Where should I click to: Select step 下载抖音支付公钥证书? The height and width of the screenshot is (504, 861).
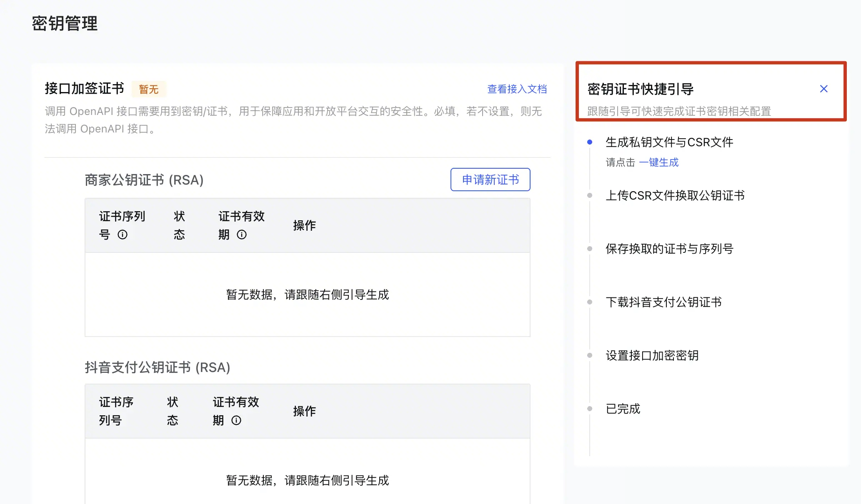pyautogui.click(x=663, y=302)
